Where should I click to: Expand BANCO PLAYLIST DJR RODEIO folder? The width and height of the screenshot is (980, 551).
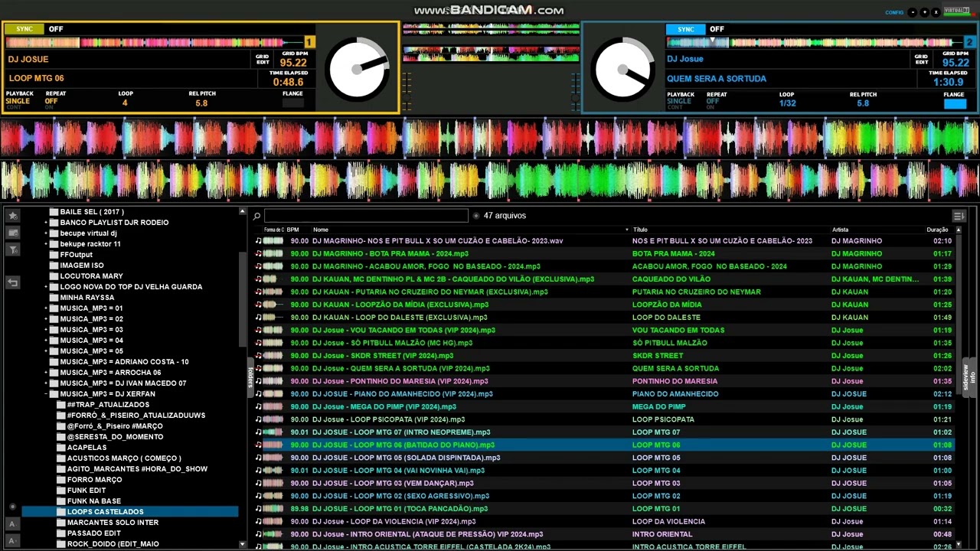pyautogui.click(x=46, y=223)
